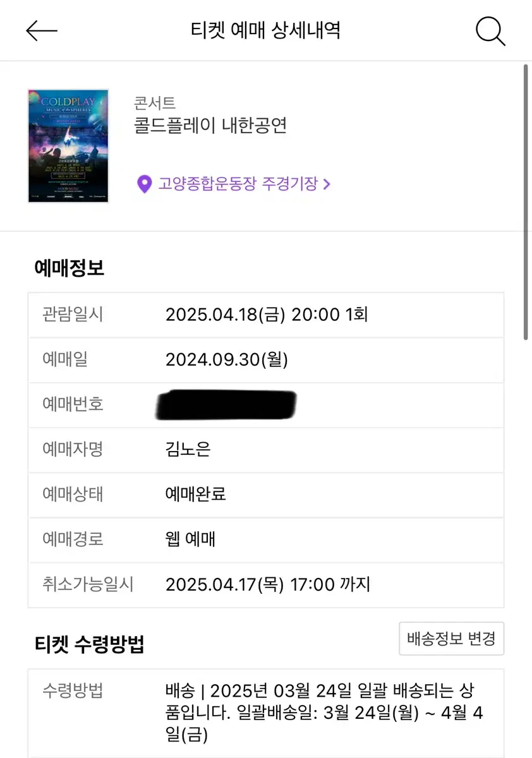Tap the 수령방법 delivery details text
Viewport: 532px width, 758px height.
click(x=324, y=713)
